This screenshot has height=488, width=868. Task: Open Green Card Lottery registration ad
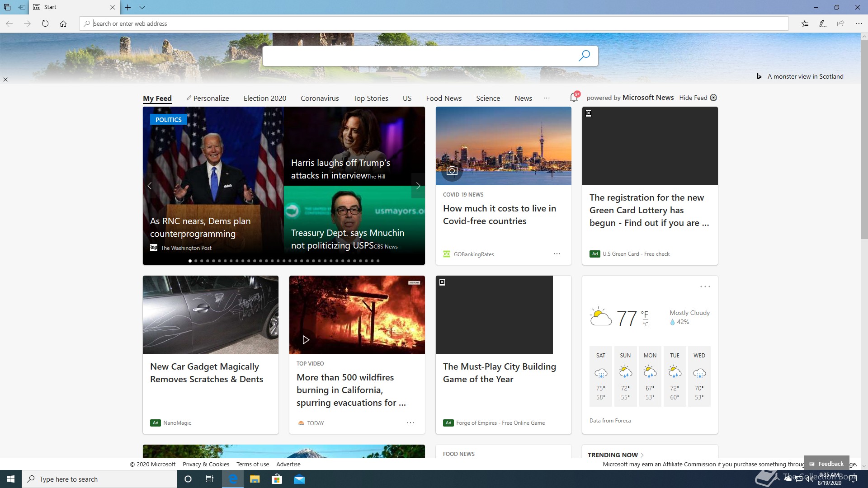[x=649, y=210]
